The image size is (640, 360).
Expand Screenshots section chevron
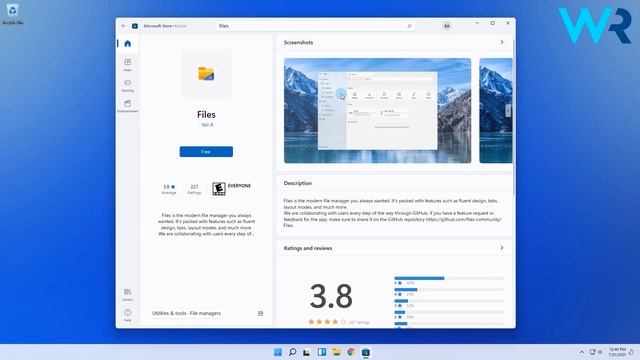502,42
